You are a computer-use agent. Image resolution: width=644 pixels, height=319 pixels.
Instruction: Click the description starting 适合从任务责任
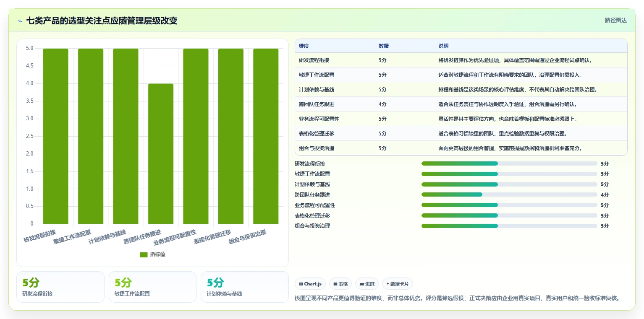tap(508, 104)
